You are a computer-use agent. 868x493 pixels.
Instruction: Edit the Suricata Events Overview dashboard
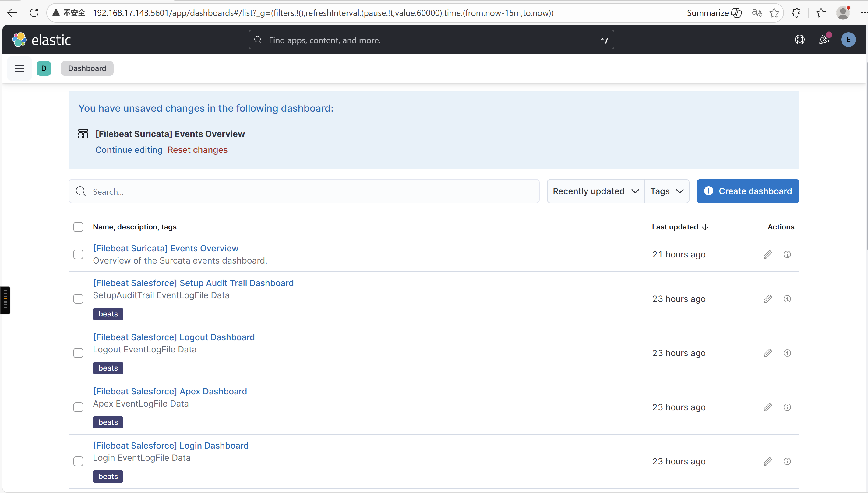[x=768, y=255]
